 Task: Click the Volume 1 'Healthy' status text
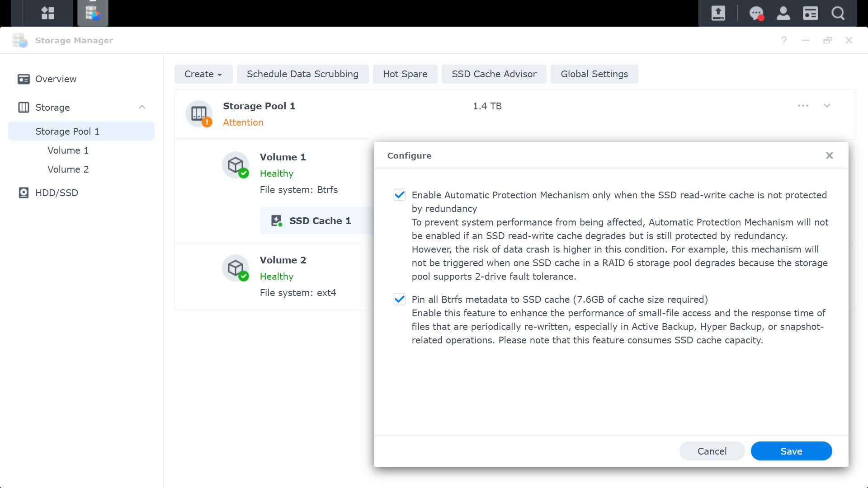(277, 174)
